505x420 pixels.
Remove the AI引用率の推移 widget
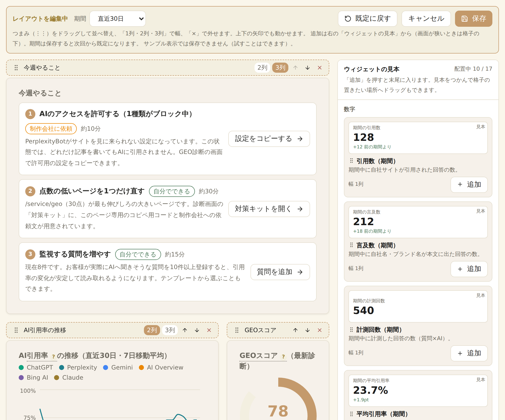[209, 330]
